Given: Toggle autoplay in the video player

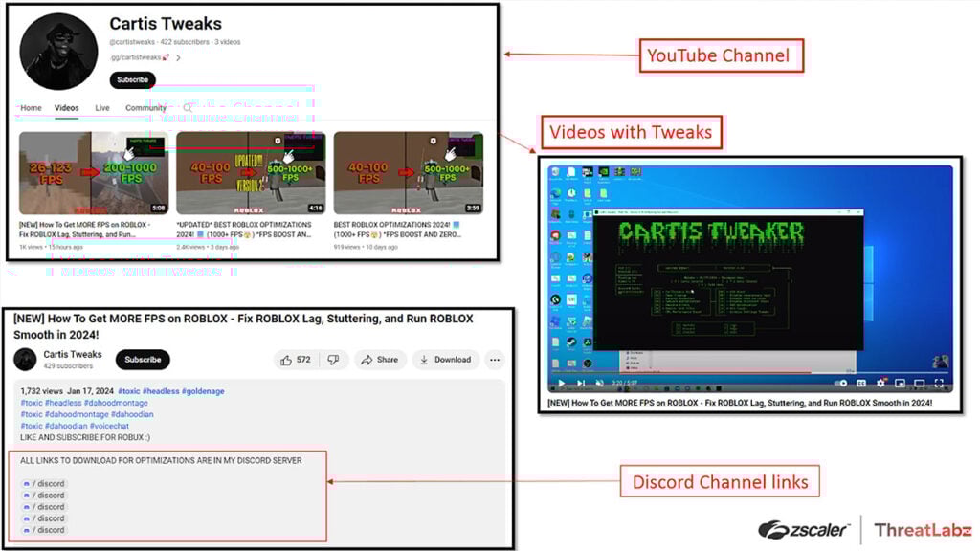Looking at the screenshot, I should [x=840, y=381].
